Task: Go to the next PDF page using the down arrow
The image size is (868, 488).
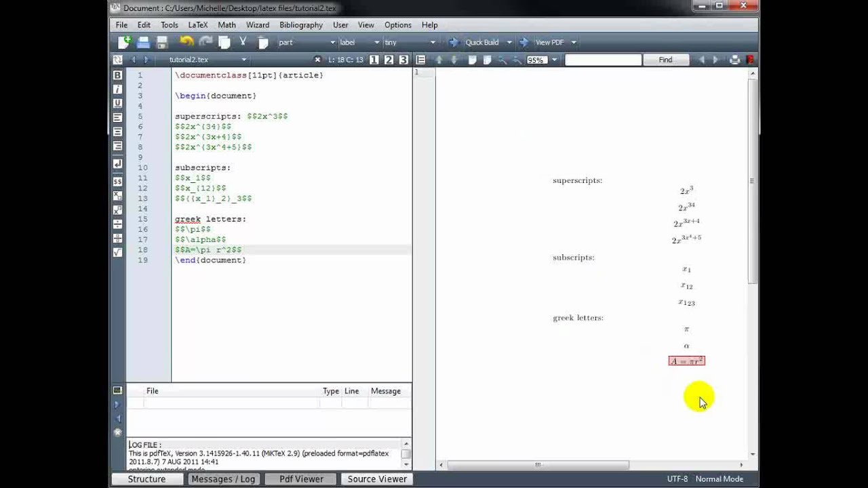Action: point(454,60)
